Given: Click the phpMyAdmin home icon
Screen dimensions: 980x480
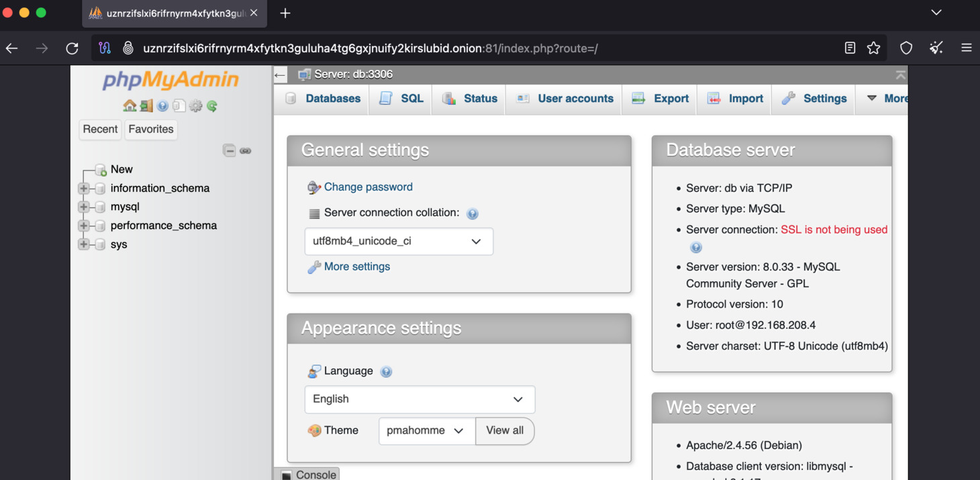Looking at the screenshot, I should point(130,105).
